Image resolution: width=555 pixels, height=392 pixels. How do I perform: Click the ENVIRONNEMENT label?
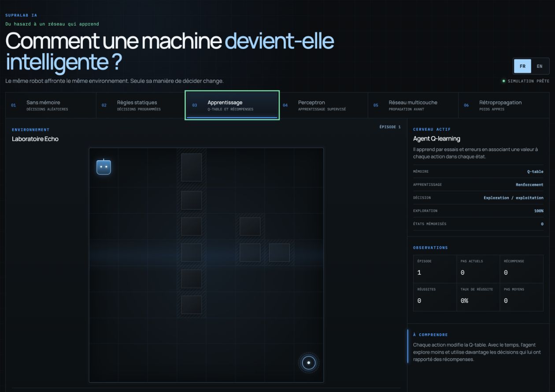tap(31, 130)
